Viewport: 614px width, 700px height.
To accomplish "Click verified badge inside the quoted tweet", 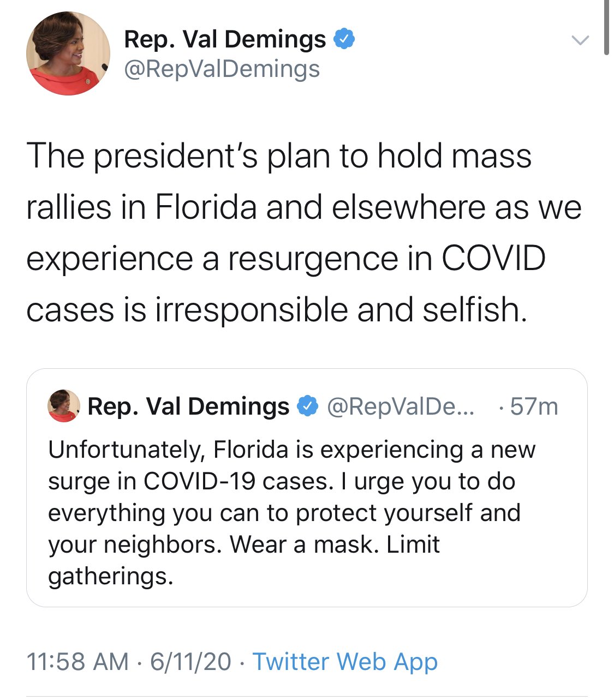I will [308, 406].
